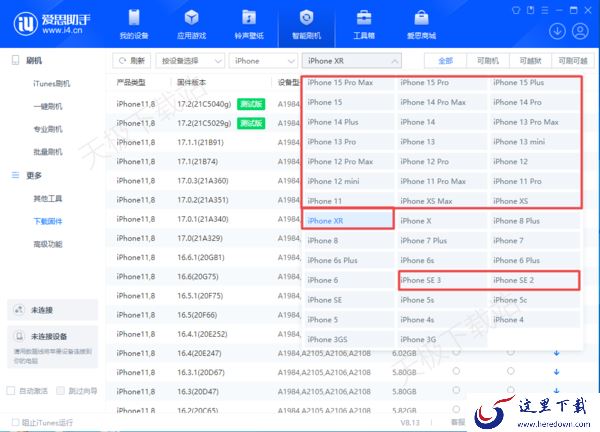Open 一键刷机 in sidebar
Screen dimensions: 600x432
(48, 106)
